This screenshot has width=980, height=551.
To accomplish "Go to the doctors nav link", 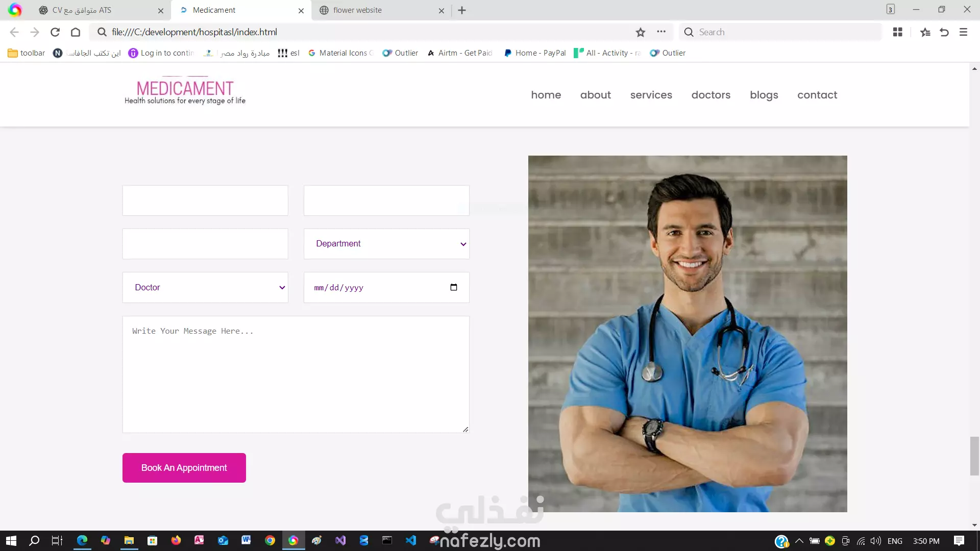I will [x=710, y=95].
